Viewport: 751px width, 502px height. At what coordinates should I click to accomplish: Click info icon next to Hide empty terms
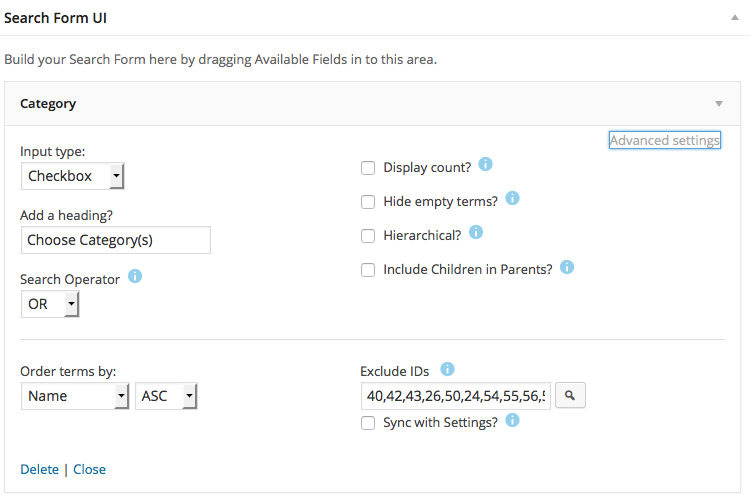512,199
